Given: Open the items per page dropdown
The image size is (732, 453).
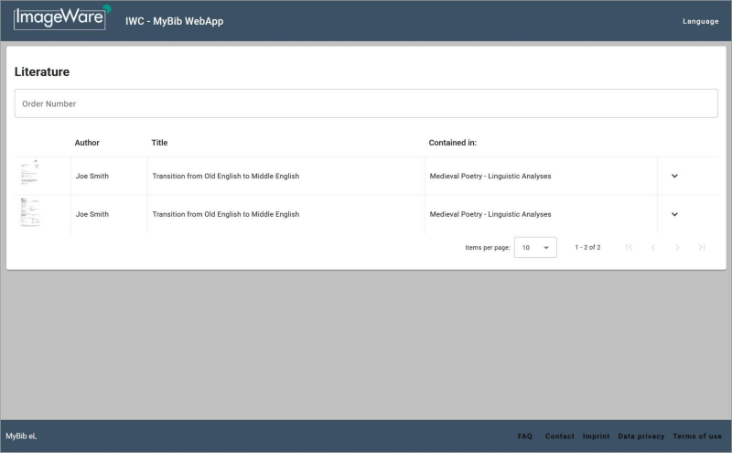Looking at the screenshot, I should pos(535,247).
